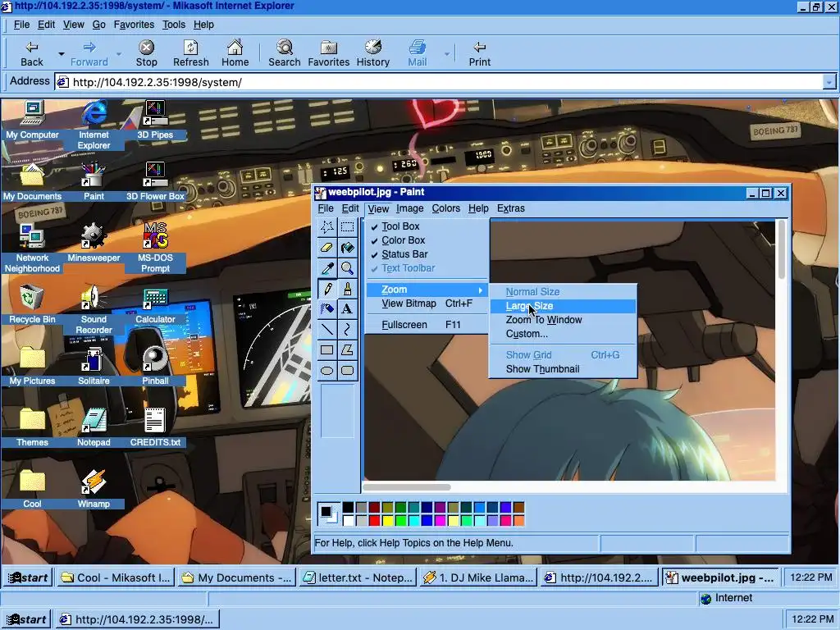Uncheck Color Box in the View menu
This screenshot has width=840, height=630.
click(427, 240)
